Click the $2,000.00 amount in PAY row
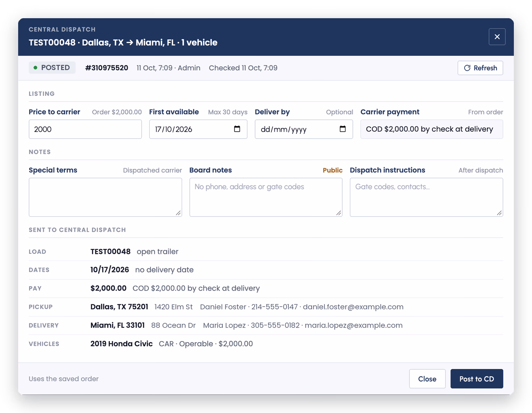The image size is (532, 413). pyautogui.click(x=108, y=288)
